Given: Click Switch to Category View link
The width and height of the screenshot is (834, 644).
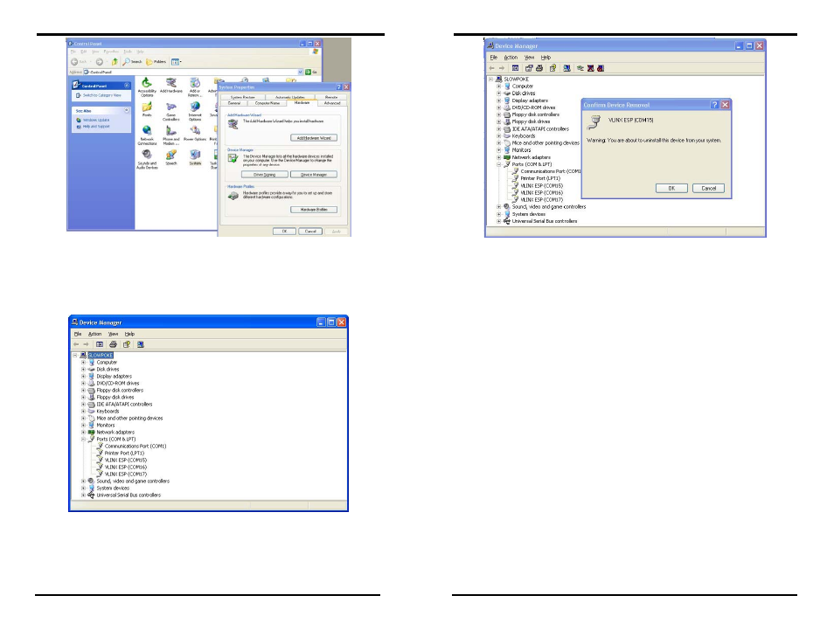Looking at the screenshot, I should (x=99, y=95).
